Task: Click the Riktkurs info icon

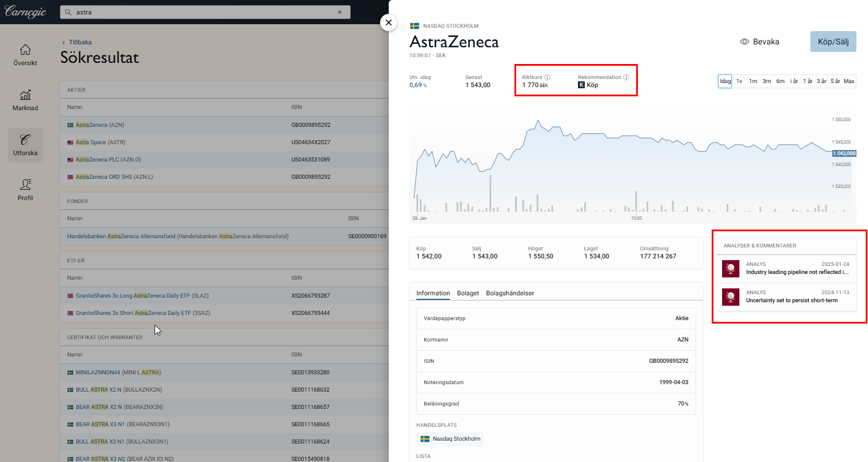Action: point(547,77)
